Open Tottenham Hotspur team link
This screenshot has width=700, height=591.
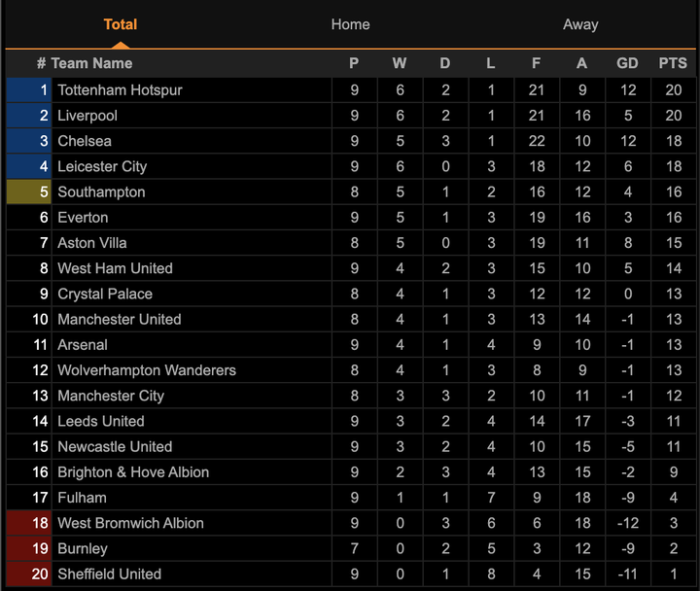coord(120,90)
